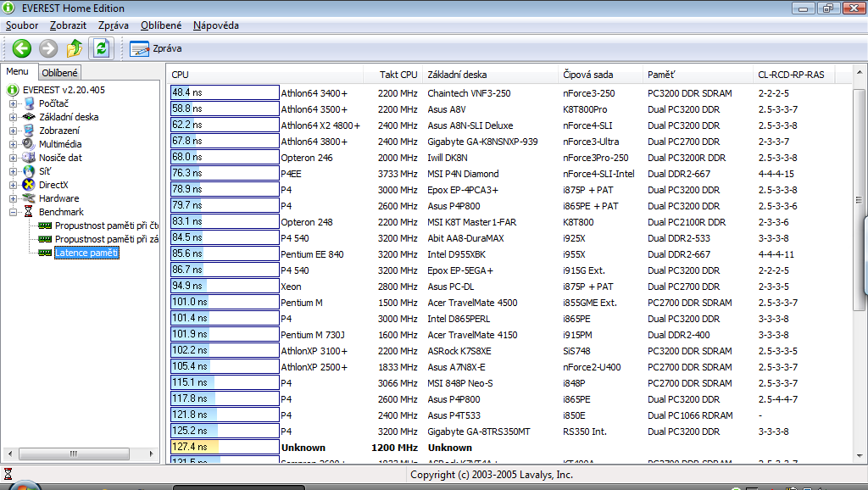The image size is (868, 490).
Task: Open the Oblíbené menu
Action: (x=161, y=25)
